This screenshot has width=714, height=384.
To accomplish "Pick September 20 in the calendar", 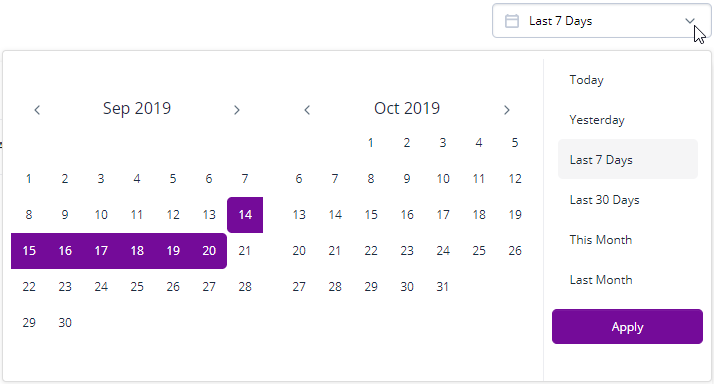I will [x=209, y=251].
